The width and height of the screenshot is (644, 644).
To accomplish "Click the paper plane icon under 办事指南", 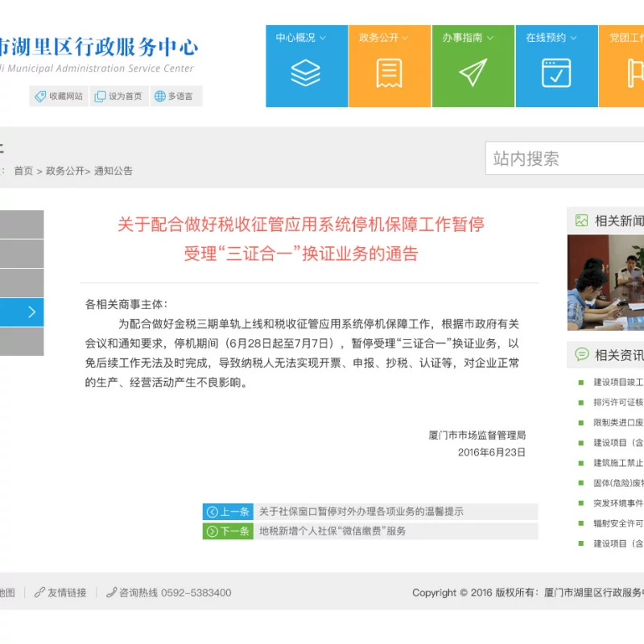I will tap(473, 73).
